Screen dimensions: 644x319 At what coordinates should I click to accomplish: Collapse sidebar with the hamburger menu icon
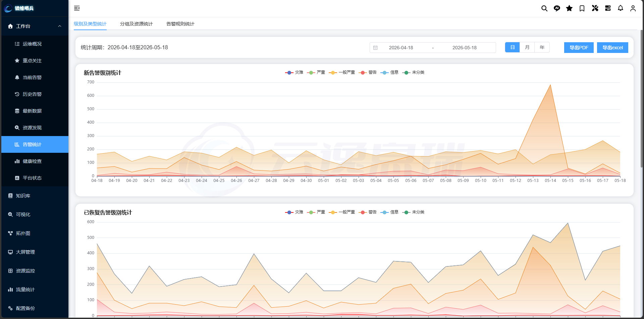[x=77, y=8]
